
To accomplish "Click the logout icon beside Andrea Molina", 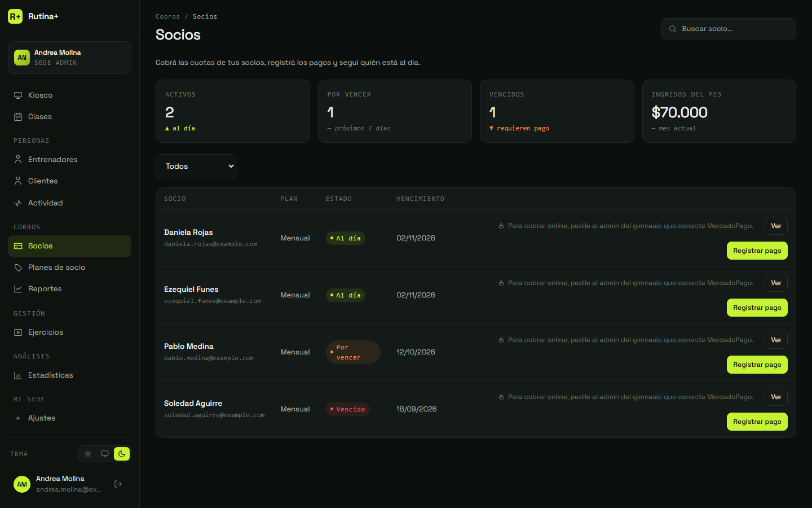I will click(118, 484).
